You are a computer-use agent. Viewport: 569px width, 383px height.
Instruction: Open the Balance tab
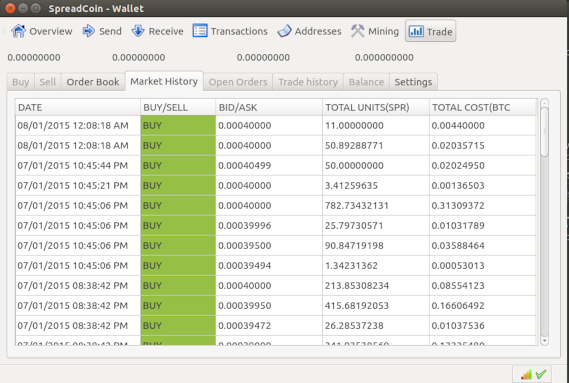[366, 82]
